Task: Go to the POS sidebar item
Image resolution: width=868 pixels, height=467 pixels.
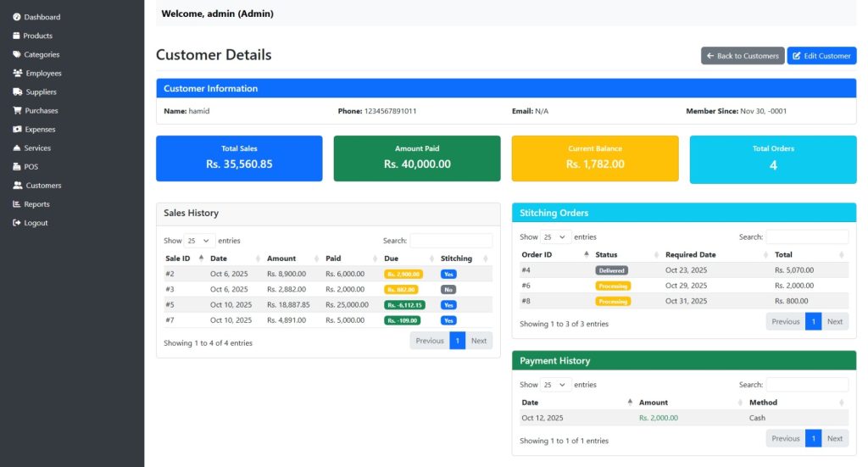Action: point(31,167)
